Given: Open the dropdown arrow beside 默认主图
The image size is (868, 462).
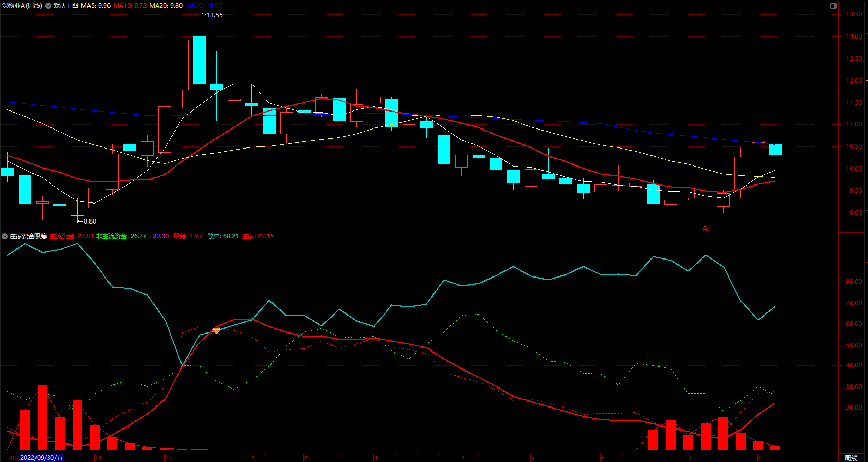Looking at the screenshot, I should point(48,6).
